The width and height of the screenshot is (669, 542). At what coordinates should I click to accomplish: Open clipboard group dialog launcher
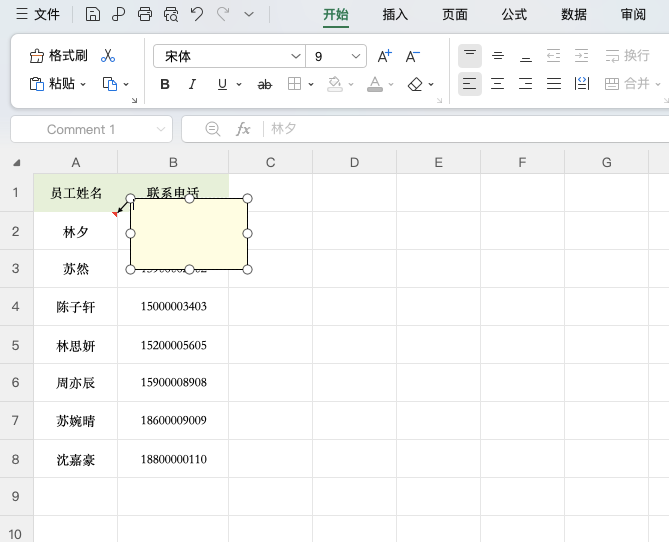(x=134, y=100)
